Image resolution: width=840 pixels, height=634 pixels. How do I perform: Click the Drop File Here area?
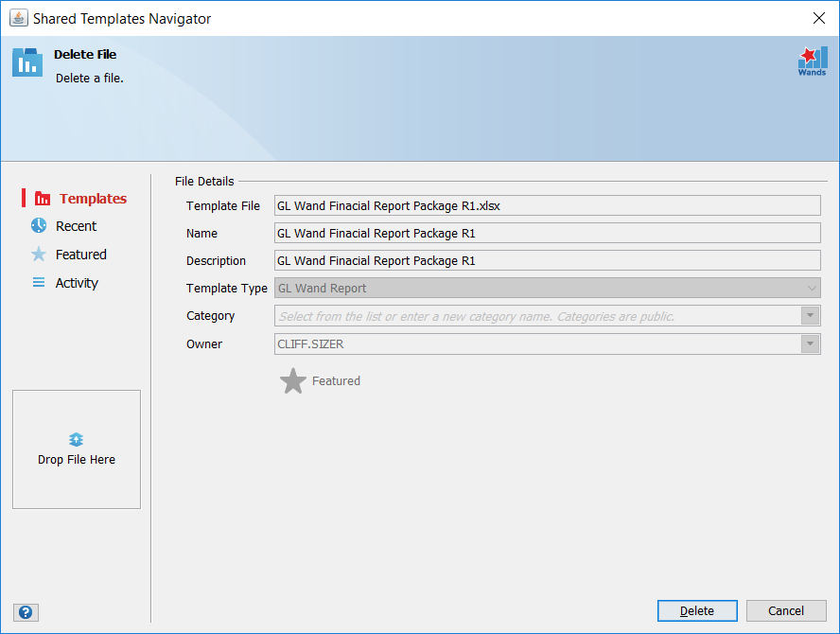point(77,449)
